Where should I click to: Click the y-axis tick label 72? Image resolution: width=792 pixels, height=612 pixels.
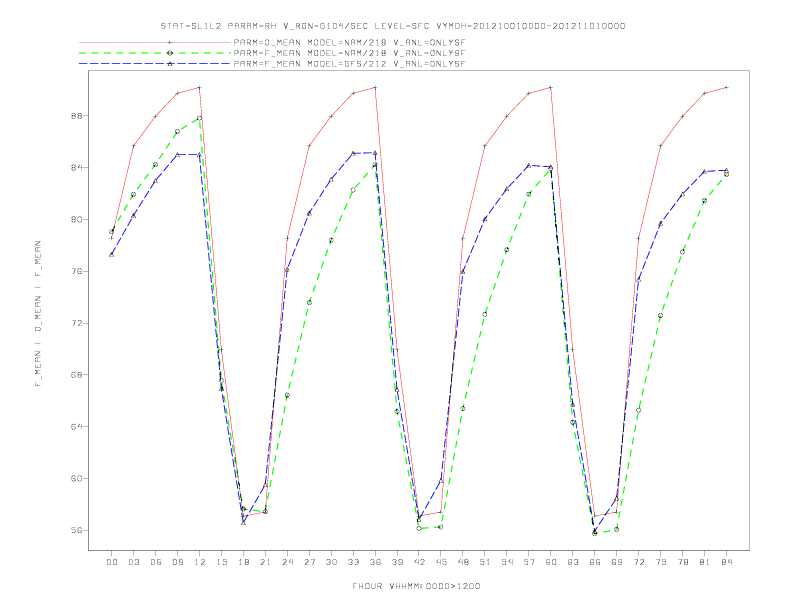[76, 323]
